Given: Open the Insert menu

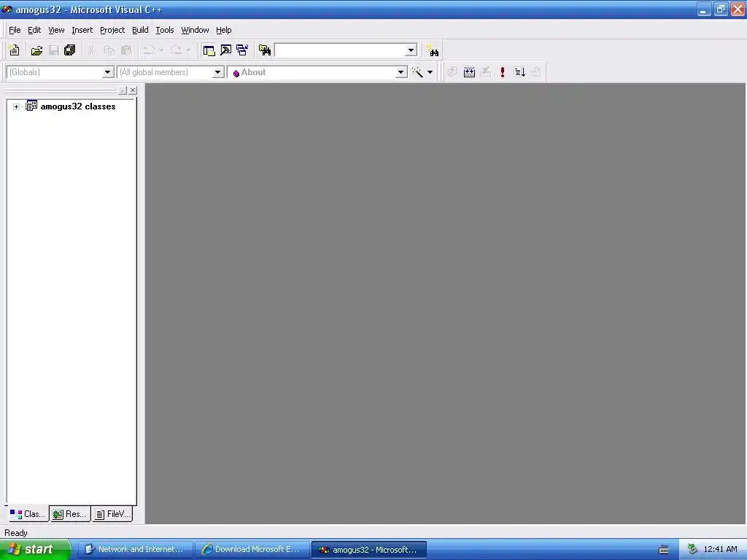Looking at the screenshot, I should point(82,30).
